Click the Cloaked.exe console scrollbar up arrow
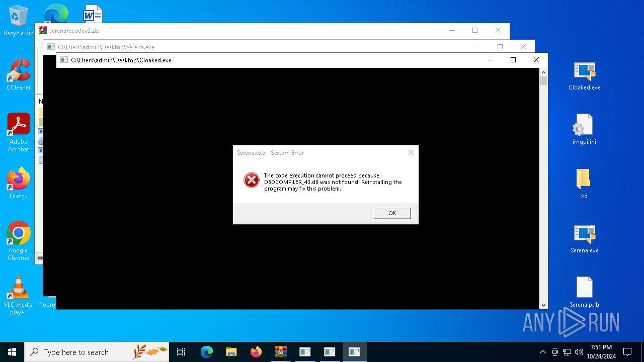 point(543,72)
